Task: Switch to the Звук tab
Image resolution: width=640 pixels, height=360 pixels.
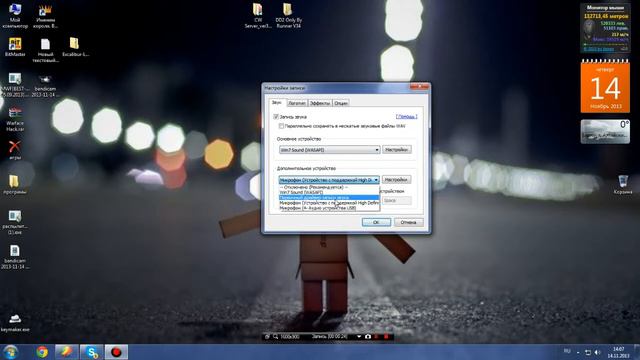Action: [x=277, y=102]
